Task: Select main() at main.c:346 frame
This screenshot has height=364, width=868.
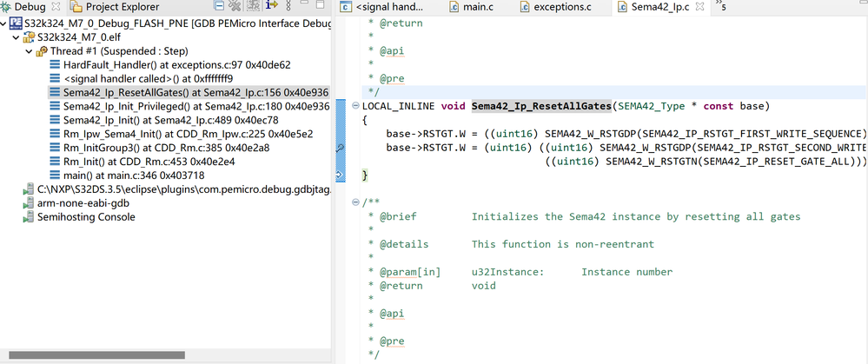Action: (x=134, y=175)
